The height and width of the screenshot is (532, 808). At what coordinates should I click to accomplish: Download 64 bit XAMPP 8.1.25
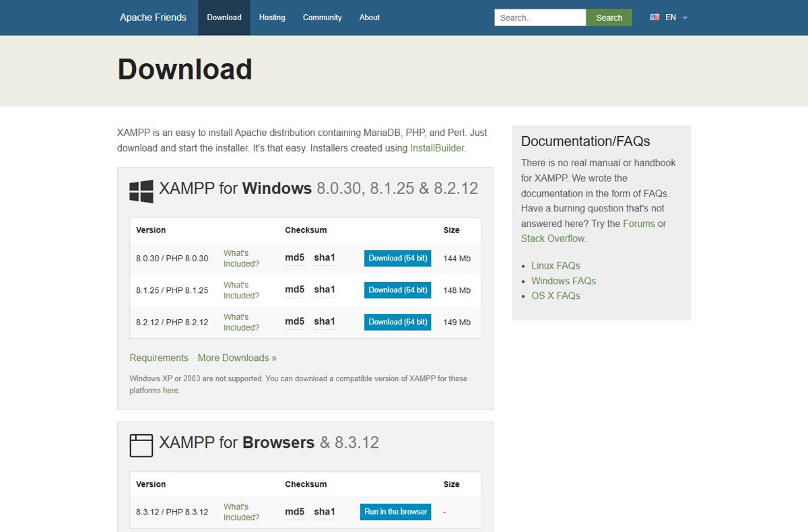click(397, 290)
